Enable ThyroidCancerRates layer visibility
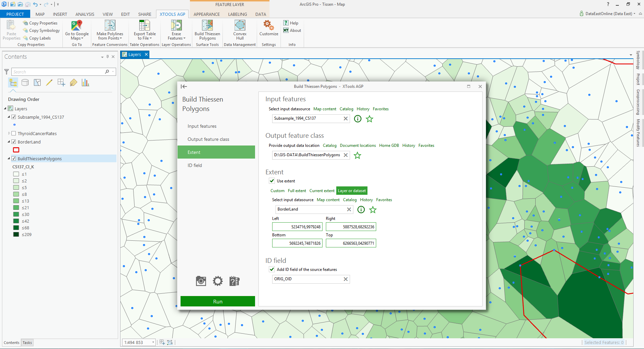This screenshot has height=349, width=644. [14, 133]
